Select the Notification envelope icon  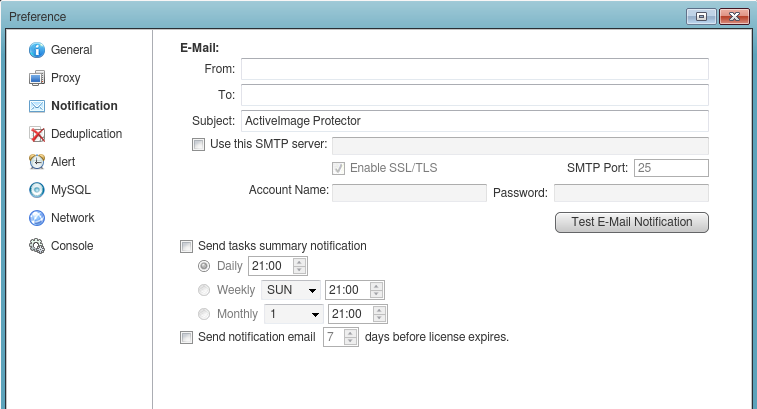click(x=37, y=106)
